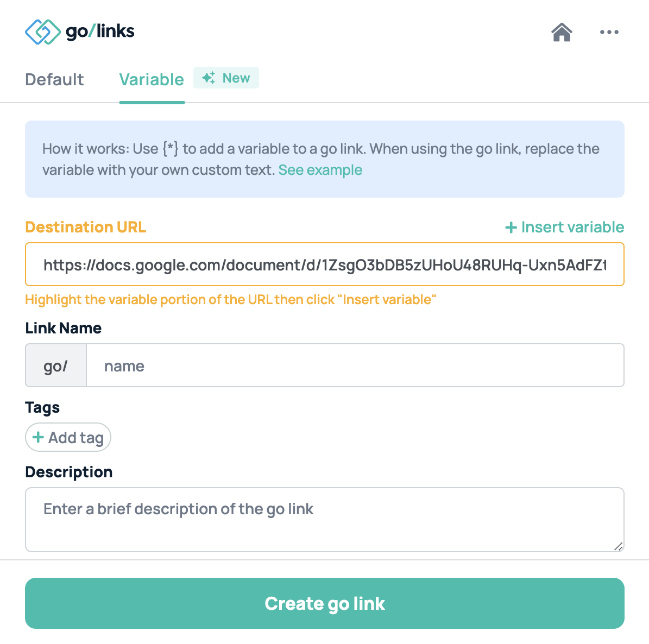Open the home icon

[562, 32]
